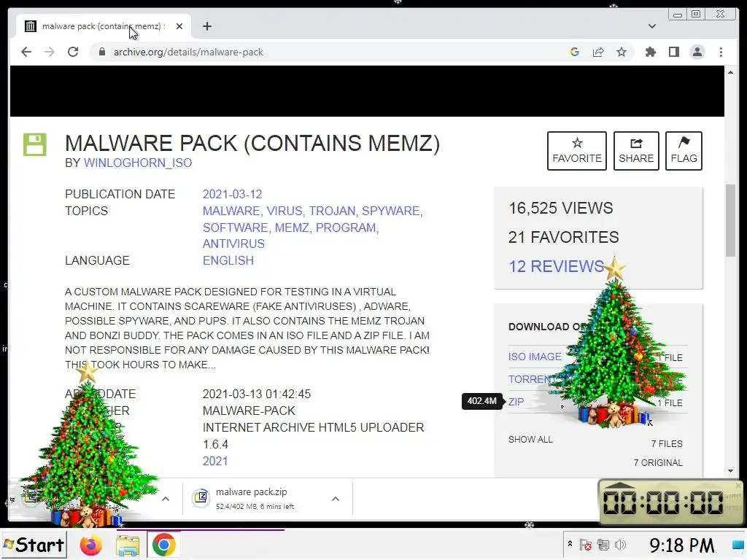Select the malware pack browser tab
This screenshot has height=560, width=747.
(104, 26)
